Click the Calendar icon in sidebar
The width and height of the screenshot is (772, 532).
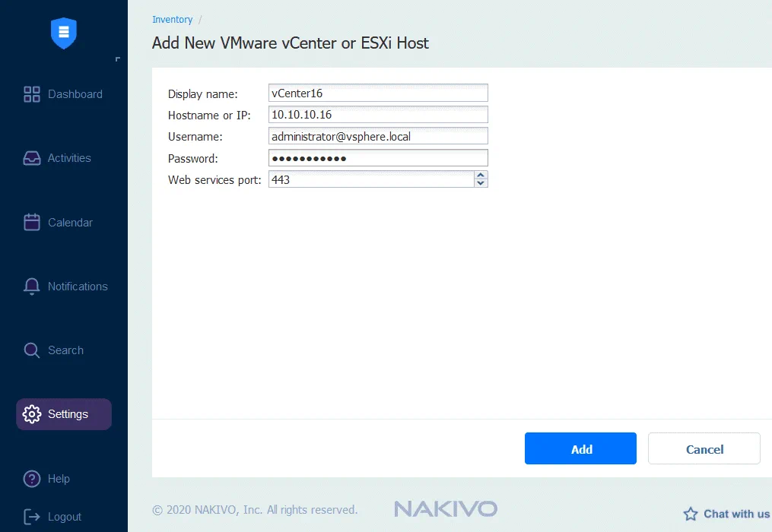(x=32, y=223)
